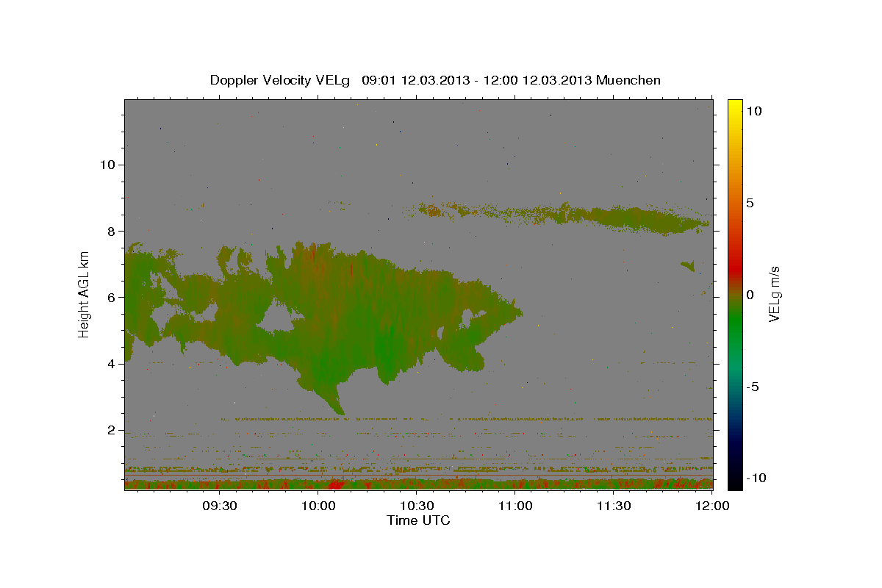Click the height tick label 6
This screenshot has width=882, height=588.
click(x=111, y=298)
